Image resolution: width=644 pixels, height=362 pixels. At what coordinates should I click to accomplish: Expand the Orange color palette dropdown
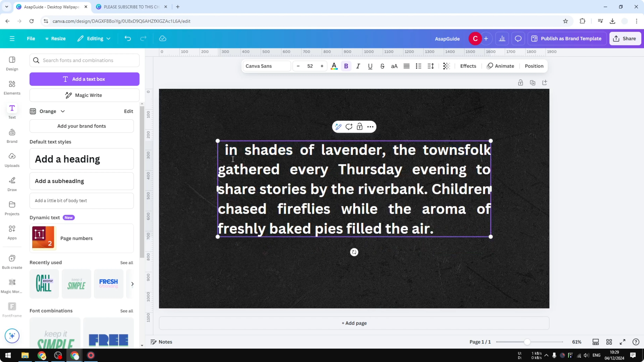(63, 111)
